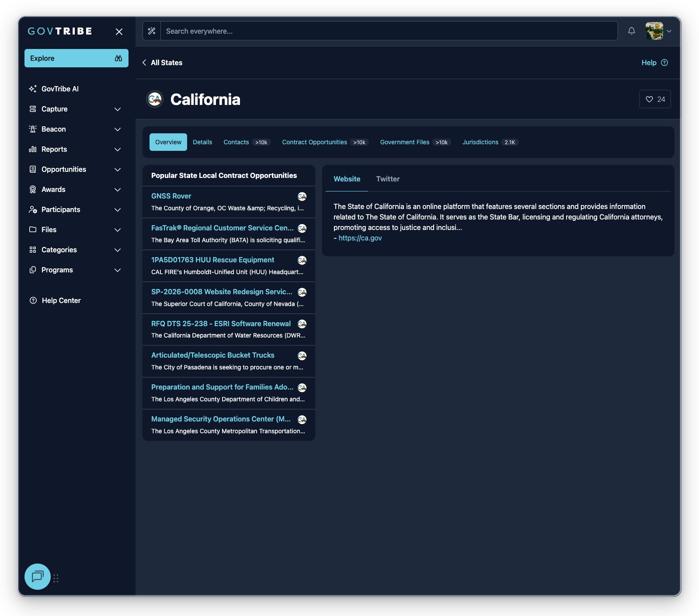Open the notifications bell
This screenshot has height=616, width=699.
pos(632,31)
